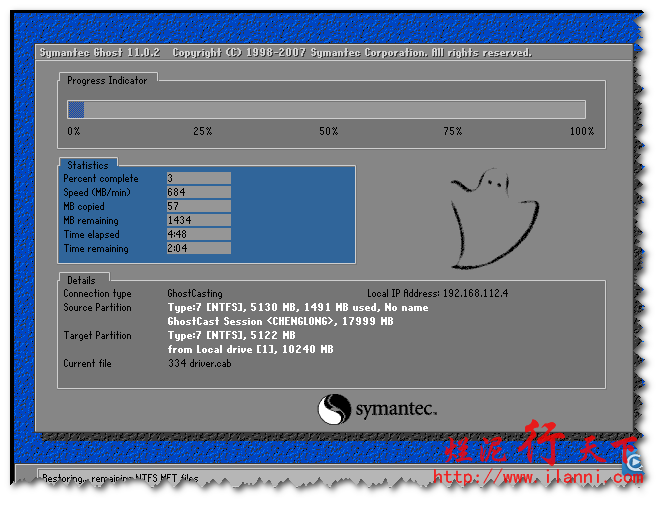
Task: Click the MB copied label
Action: tap(84, 206)
